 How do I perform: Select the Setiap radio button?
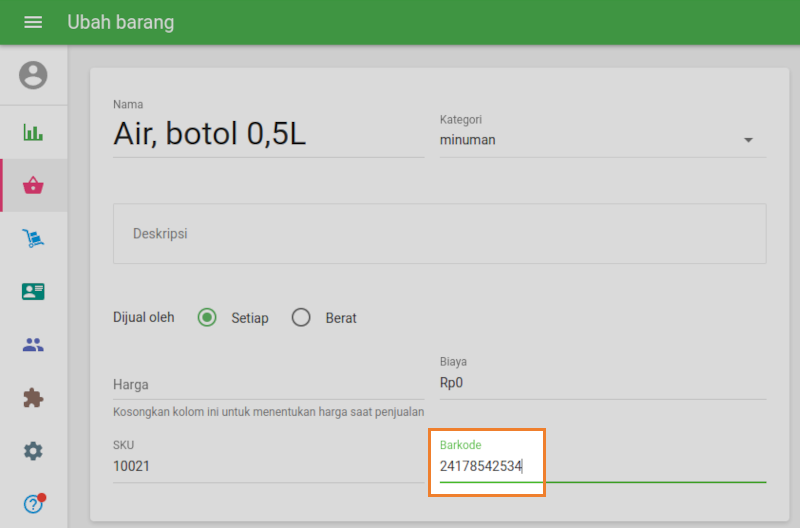[x=207, y=318]
